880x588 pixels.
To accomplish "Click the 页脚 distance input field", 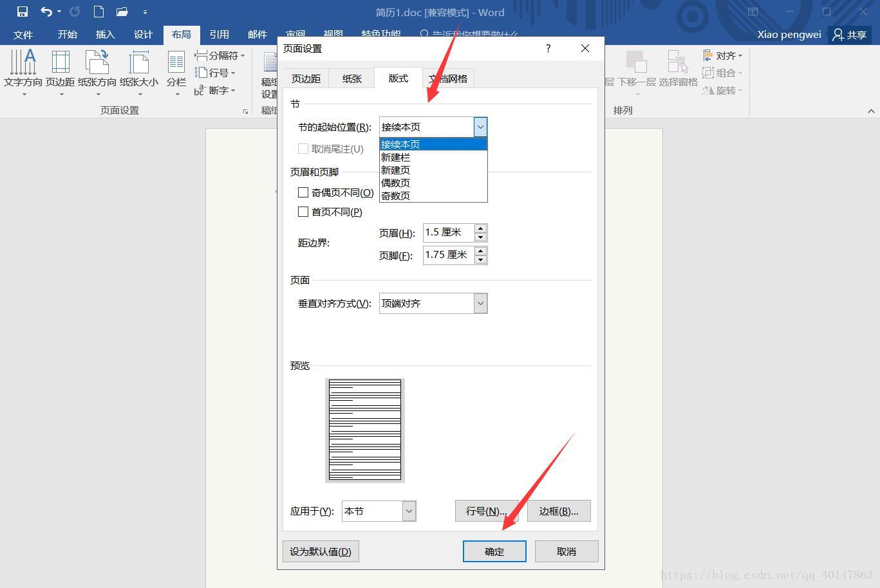I will pyautogui.click(x=449, y=255).
